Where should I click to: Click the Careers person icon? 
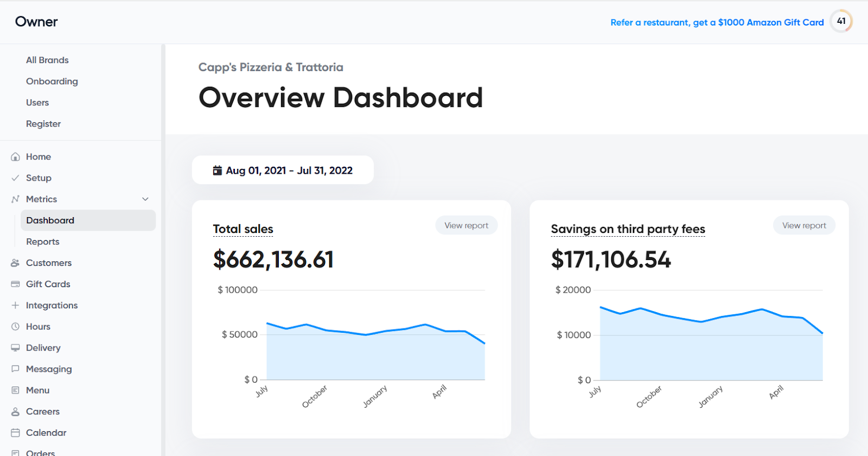[x=15, y=411]
